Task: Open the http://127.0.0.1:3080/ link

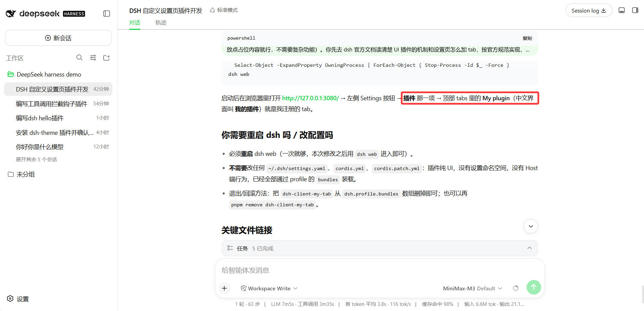Action: [x=310, y=98]
